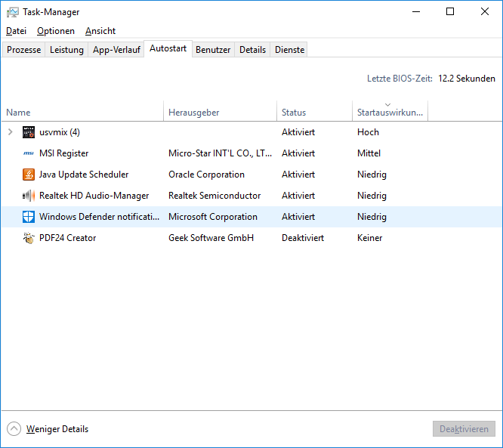The height and width of the screenshot is (448, 503).
Task: Select the Autostart tab
Action: click(168, 49)
